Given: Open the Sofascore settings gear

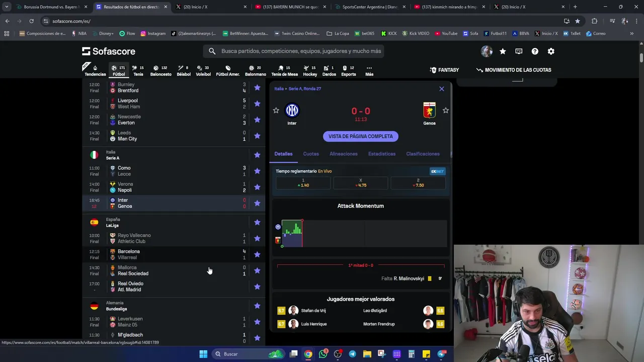Looking at the screenshot, I should click(551, 51).
